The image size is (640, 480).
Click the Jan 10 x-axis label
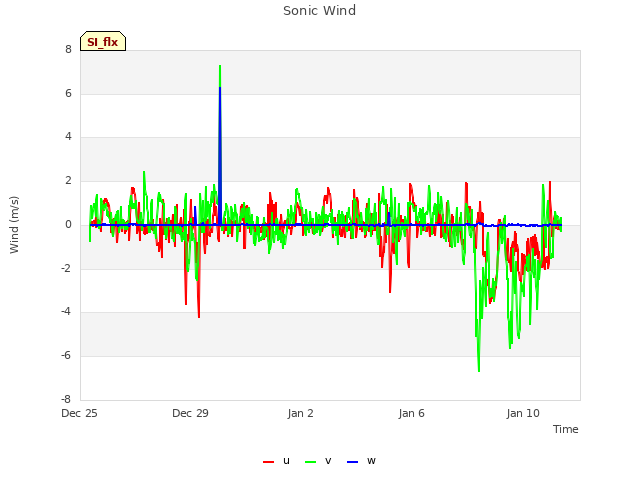pyautogui.click(x=523, y=413)
